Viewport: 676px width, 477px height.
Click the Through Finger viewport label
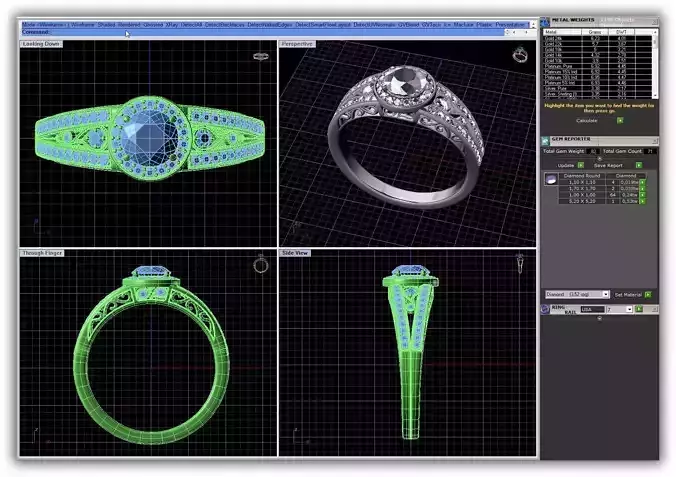42,253
